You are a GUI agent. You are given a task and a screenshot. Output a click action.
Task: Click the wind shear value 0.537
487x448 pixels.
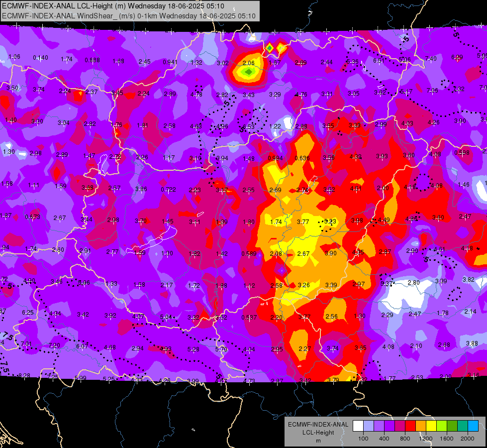249,318
